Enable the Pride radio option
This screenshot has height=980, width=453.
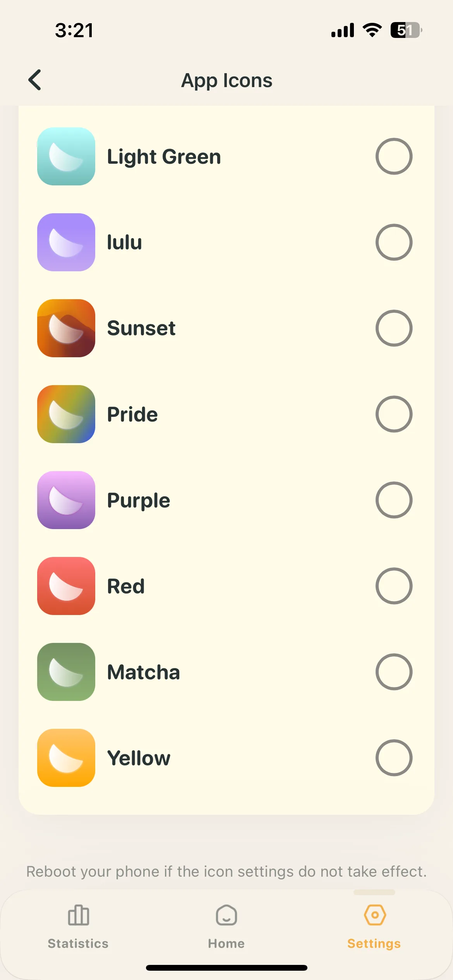click(394, 414)
